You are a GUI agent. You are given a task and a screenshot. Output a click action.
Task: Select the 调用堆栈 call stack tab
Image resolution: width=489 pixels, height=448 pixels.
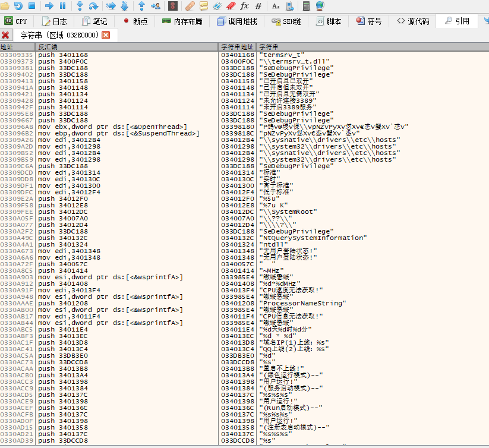click(x=237, y=21)
